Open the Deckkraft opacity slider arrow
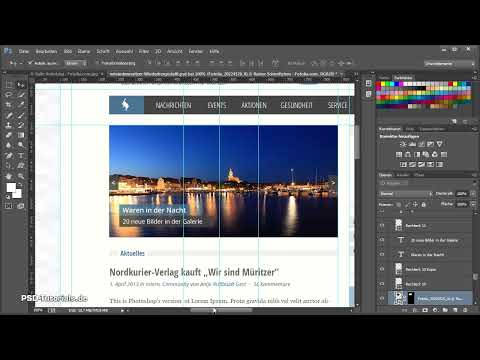Screen dimensions: 480x360 point(473,194)
